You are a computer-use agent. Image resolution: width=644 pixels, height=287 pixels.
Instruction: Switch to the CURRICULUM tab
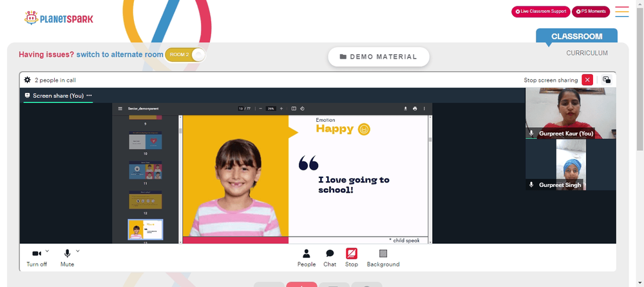click(587, 53)
